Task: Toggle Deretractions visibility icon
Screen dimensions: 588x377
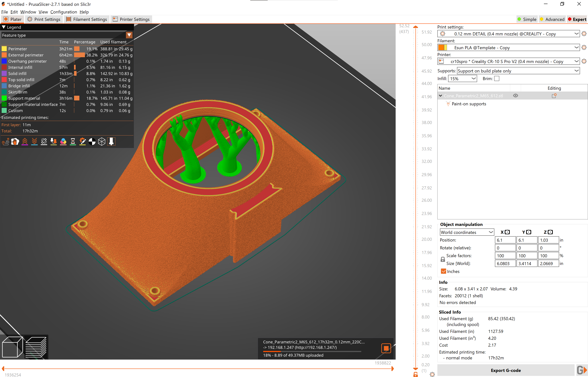Action: coord(34,141)
